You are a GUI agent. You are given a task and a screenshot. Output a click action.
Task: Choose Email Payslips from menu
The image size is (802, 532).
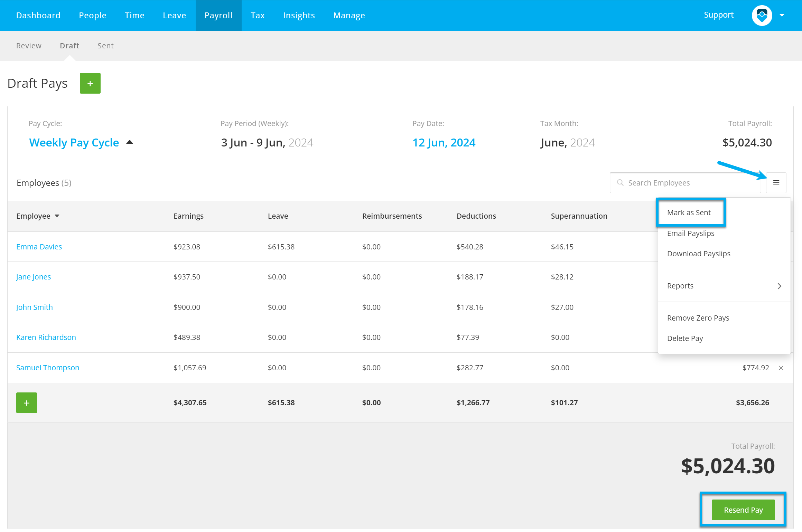coord(691,234)
